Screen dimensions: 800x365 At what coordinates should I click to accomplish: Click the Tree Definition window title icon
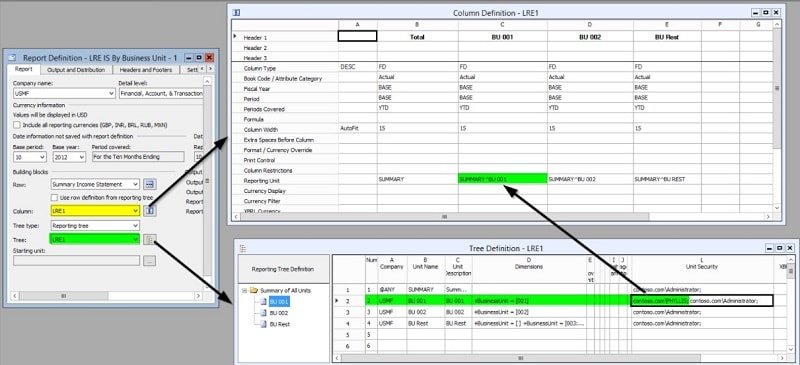243,248
